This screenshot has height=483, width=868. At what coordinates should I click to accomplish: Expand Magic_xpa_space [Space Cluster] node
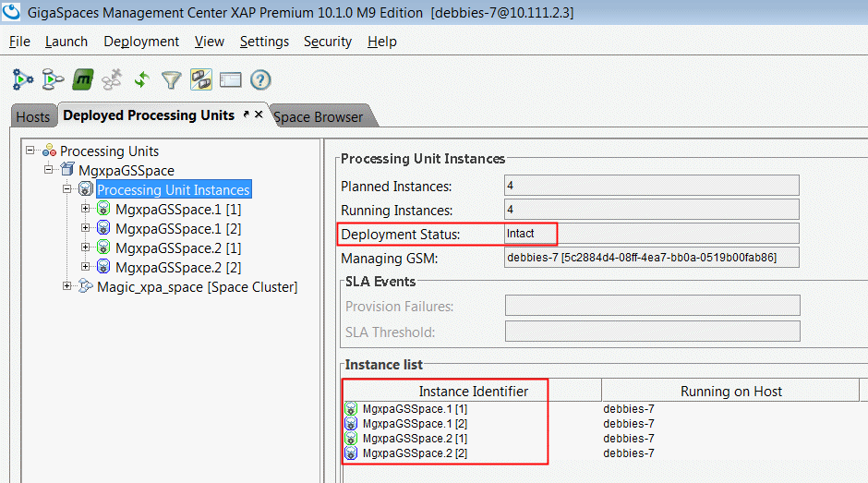click(67, 286)
